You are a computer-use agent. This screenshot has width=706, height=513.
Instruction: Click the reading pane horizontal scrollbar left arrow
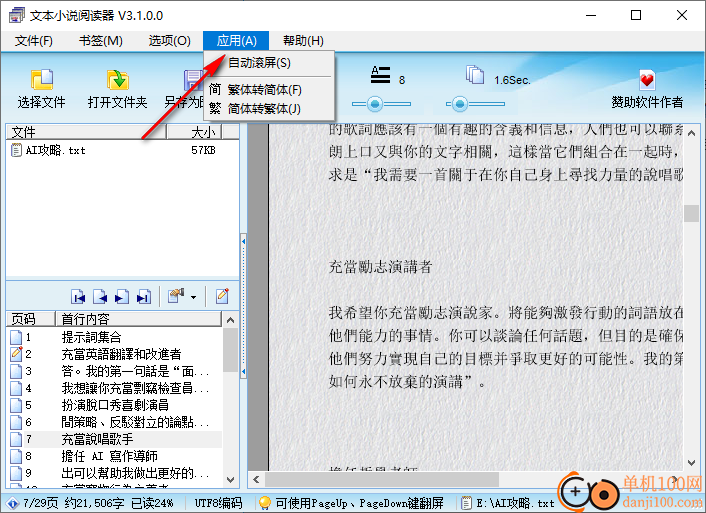pyautogui.click(x=256, y=479)
